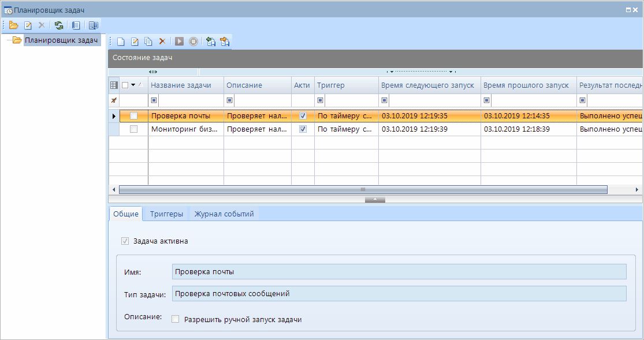Image resolution: width=644 pixels, height=340 pixels.
Task: Click the open folder icon in left toolbar
Action: pos(13,25)
